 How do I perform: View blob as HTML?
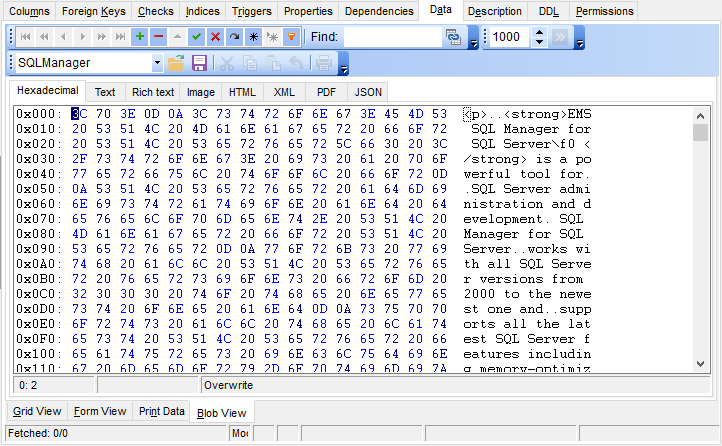click(x=242, y=92)
